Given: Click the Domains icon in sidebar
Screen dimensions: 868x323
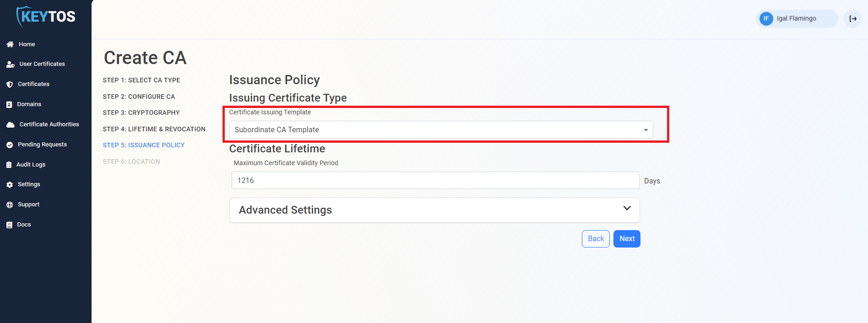Looking at the screenshot, I should pyautogui.click(x=9, y=105).
